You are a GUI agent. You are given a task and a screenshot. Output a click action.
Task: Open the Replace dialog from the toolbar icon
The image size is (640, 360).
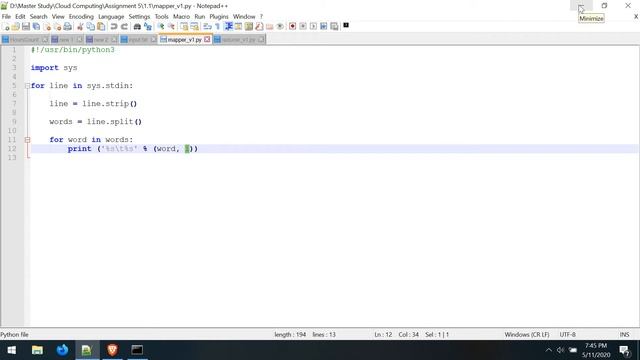click(148, 27)
